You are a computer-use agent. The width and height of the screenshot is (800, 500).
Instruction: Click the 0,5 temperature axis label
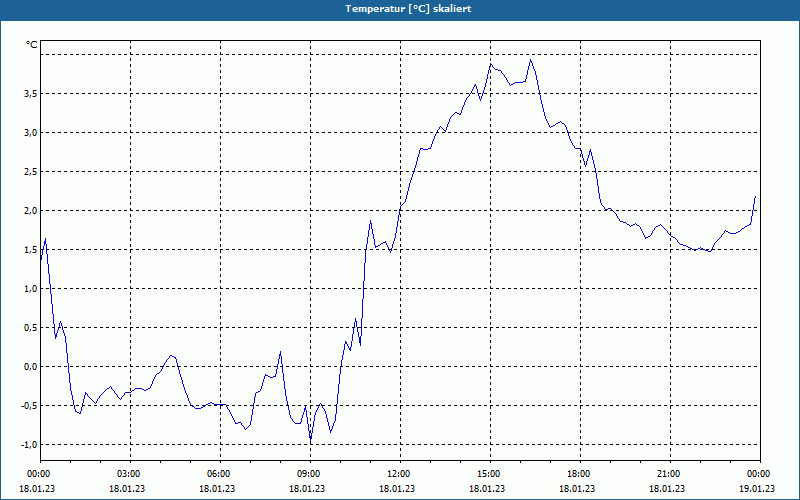pos(30,328)
